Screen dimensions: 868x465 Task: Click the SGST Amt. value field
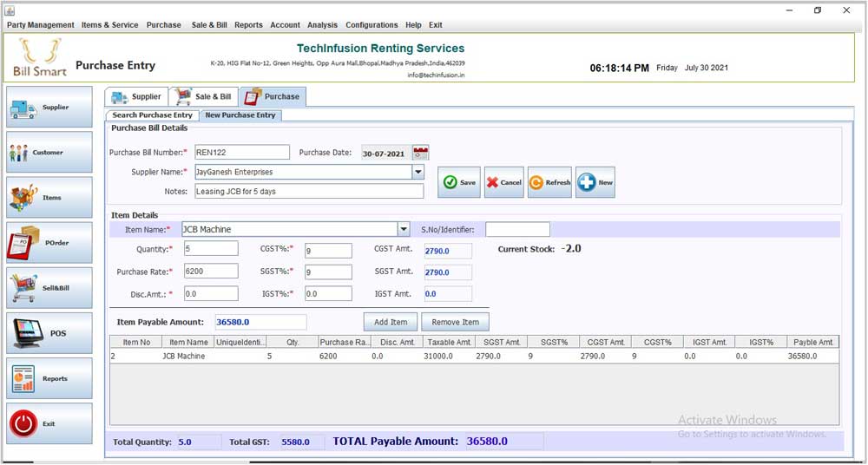[448, 272]
